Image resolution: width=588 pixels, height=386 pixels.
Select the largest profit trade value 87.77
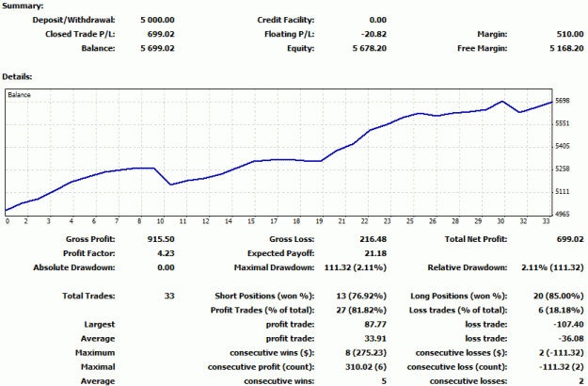point(375,325)
